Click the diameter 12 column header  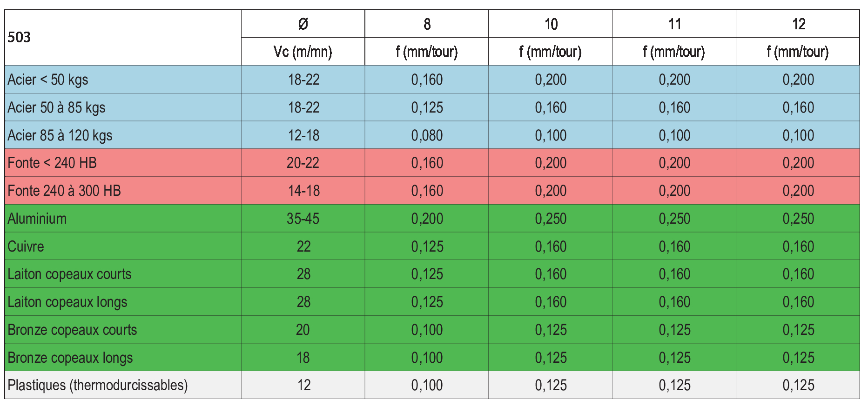[798, 24]
